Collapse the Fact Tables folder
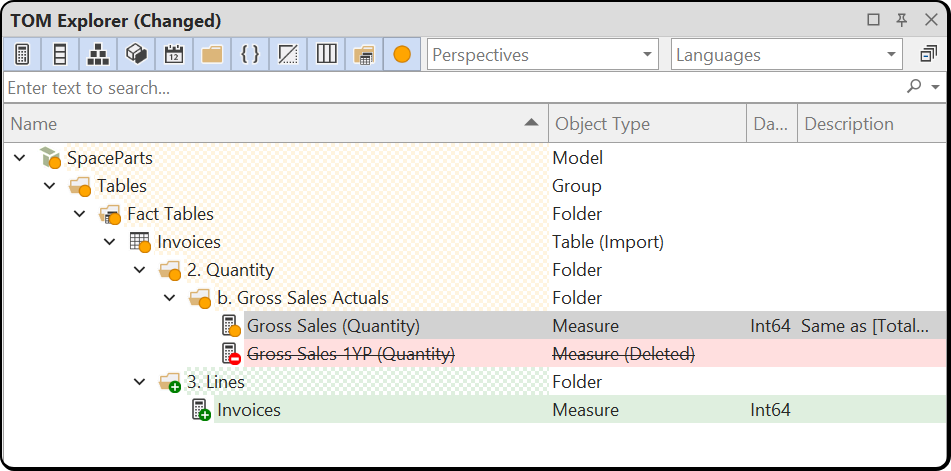951x471 pixels. click(79, 213)
